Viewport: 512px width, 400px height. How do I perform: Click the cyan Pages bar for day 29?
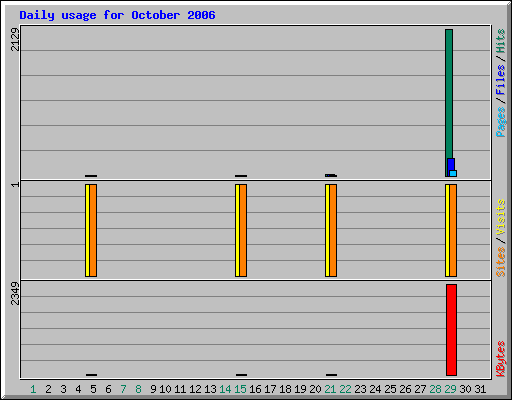pos(453,173)
